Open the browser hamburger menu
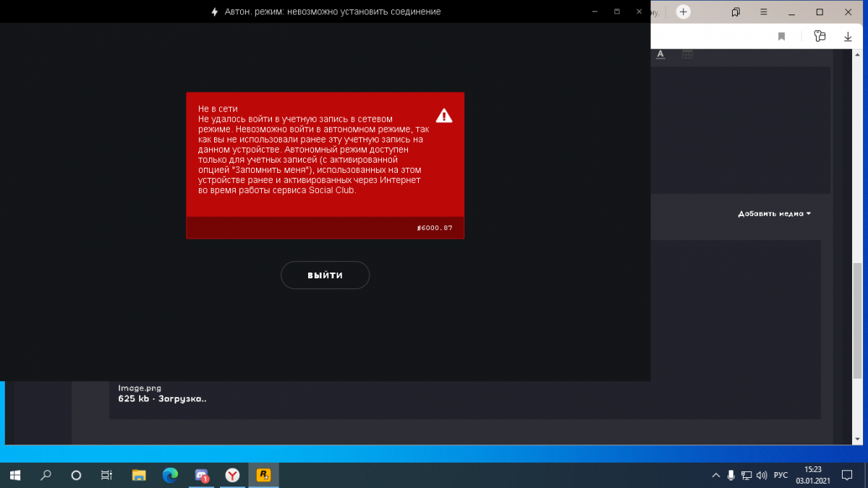This screenshot has height=488, width=868. [764, 12]
